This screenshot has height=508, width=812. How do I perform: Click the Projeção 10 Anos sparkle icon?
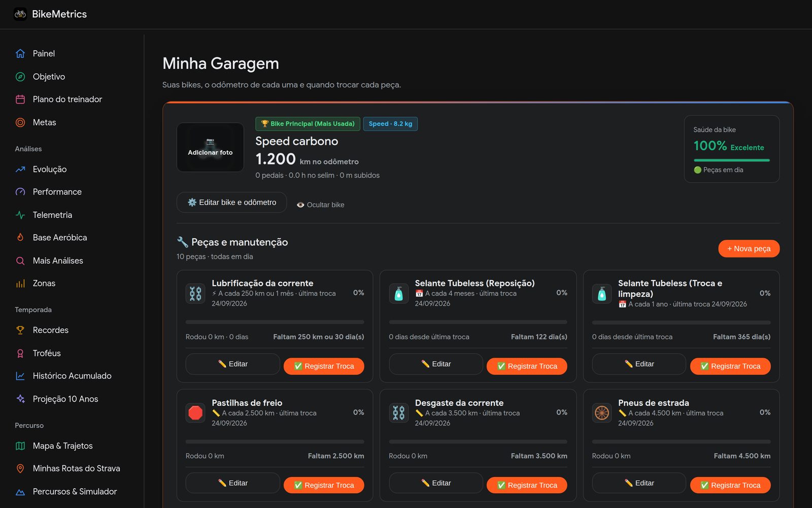(x=20, y=399)
